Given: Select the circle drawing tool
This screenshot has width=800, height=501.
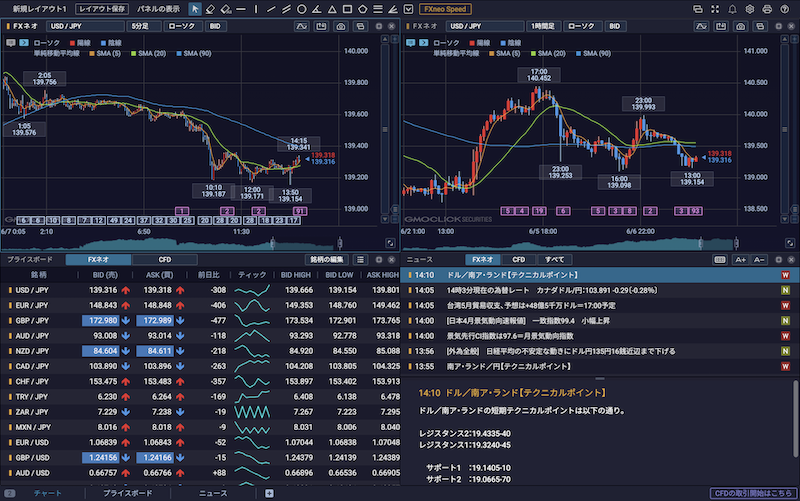Looking at the screenshot, I should (302, 9).
